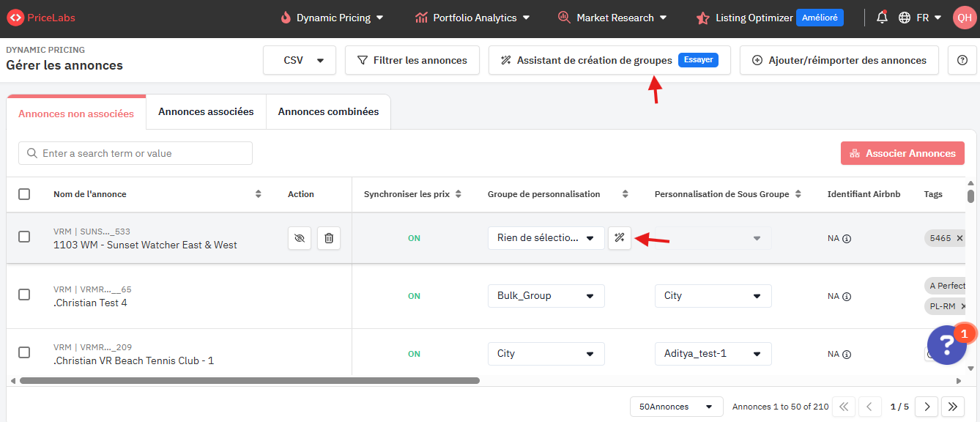Click the QH user avatar
Viewport: 980px width, 422px height.
[964, 18]
